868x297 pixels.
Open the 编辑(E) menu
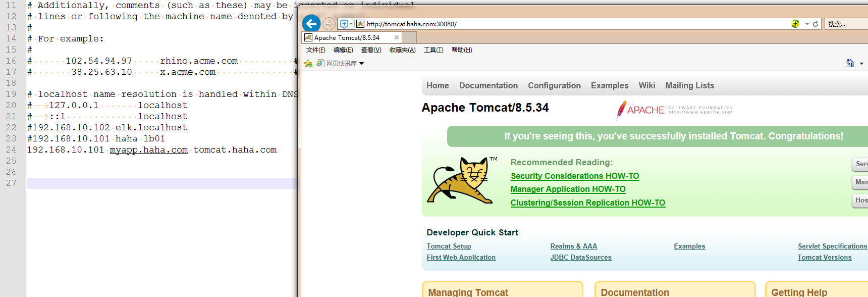coord(343,50)
